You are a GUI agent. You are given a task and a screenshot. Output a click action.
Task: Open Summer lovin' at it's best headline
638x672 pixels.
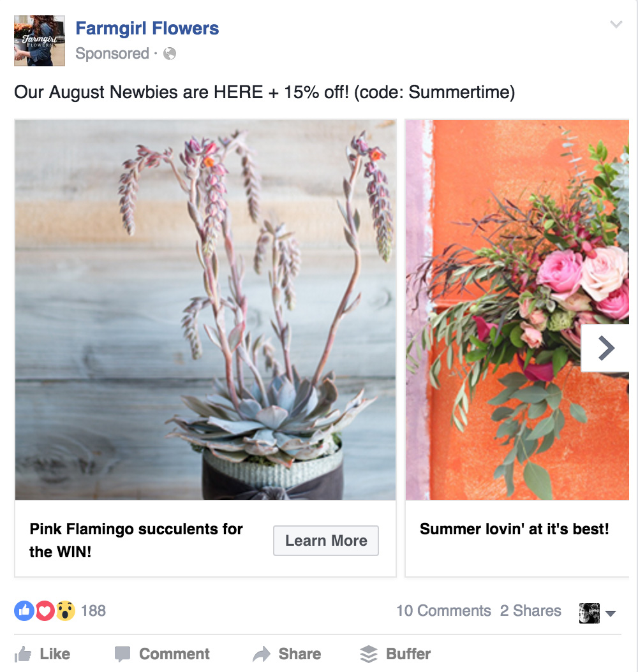coord(514,529)
